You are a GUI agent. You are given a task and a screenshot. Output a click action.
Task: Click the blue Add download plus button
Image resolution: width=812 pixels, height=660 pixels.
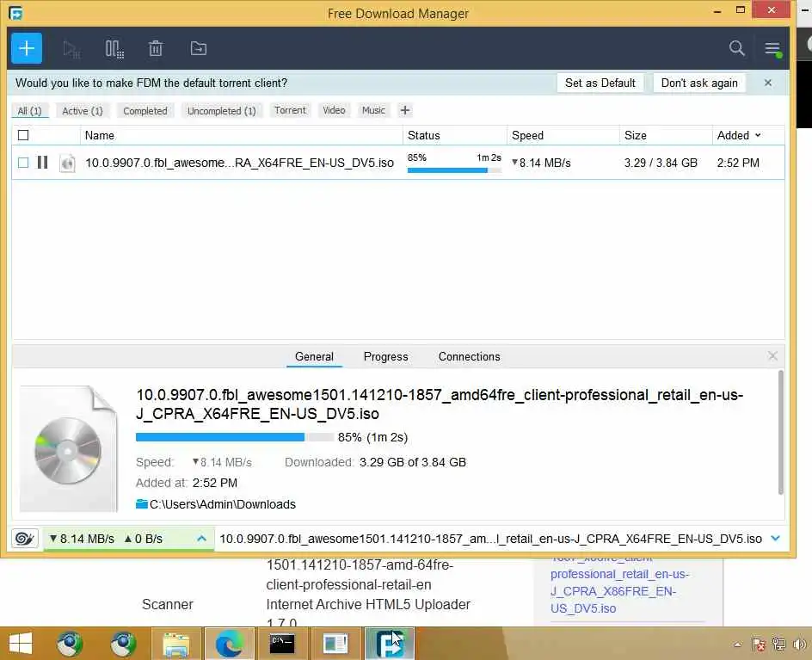27,48
